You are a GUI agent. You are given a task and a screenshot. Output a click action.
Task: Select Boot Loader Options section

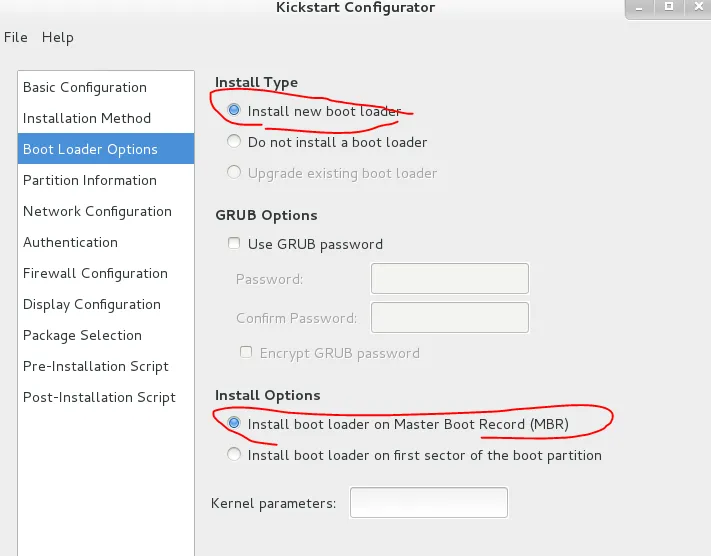pos(90,149)
